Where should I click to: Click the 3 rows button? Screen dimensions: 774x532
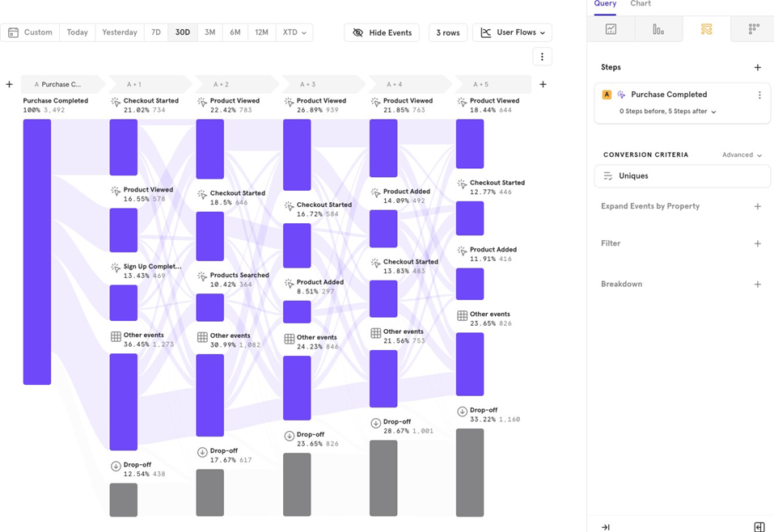click(447, 33)
